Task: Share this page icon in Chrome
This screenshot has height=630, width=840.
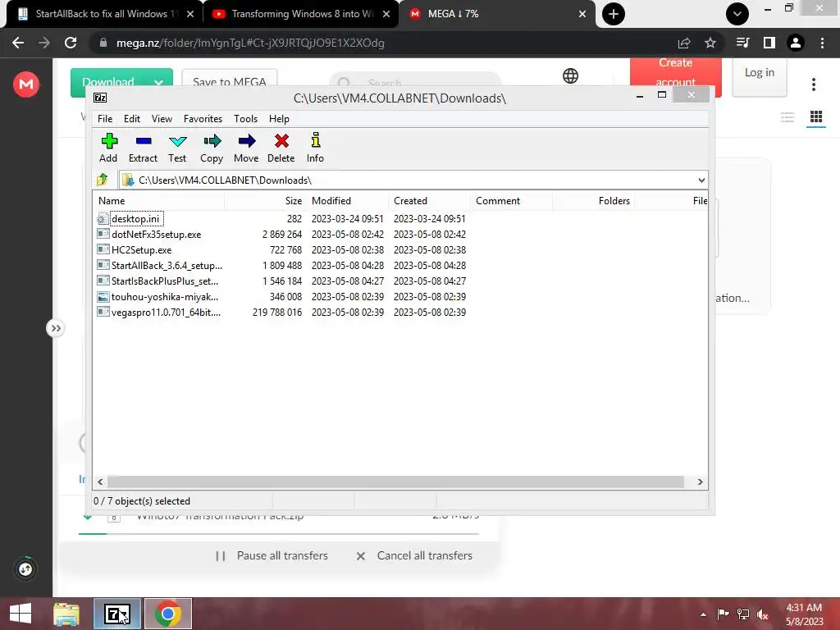Action: pos(684,43)
